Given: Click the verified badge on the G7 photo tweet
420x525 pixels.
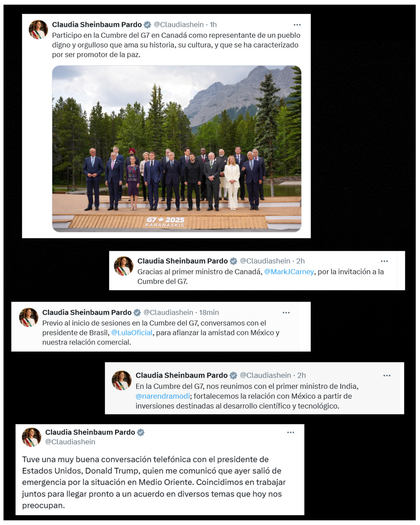Looking at the screenshot, I should [x=147, y=25].
